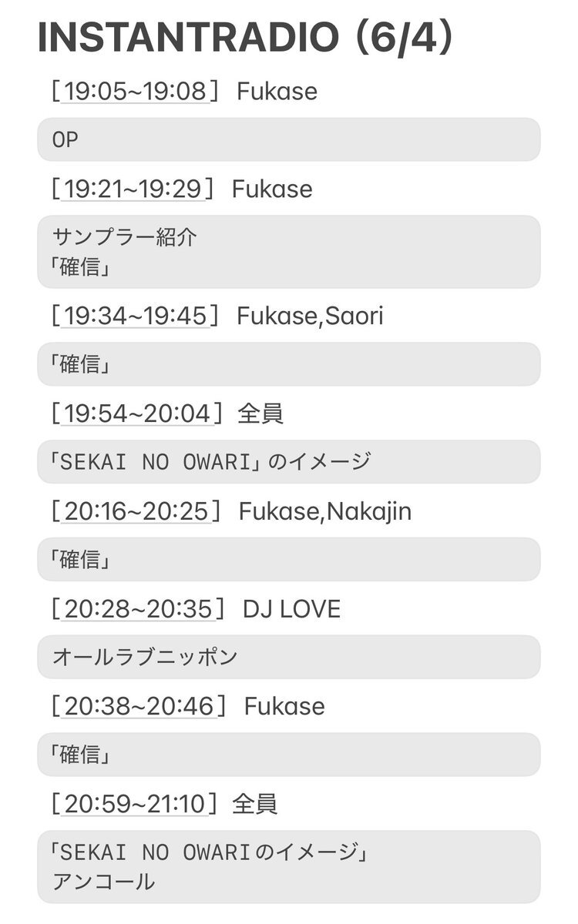This screenshot has width=578, height=924.
Task: Tap the 20:38~20:46 time link
Action: click(x=139, y=706)
